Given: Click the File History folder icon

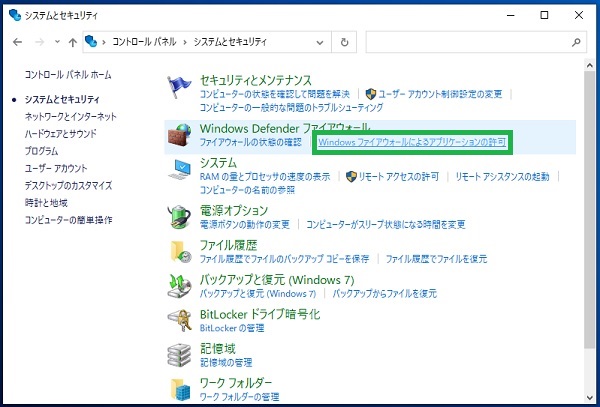Looking at the screenshot, I should tap(181, 252).
